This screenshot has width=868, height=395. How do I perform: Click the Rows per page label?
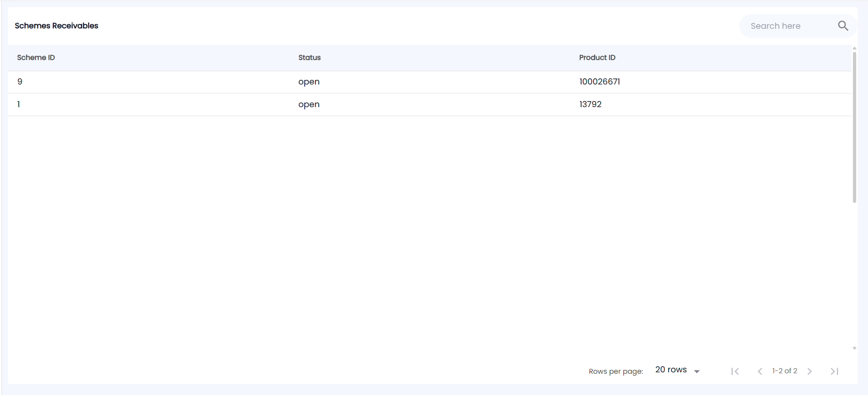coord(616,371)
